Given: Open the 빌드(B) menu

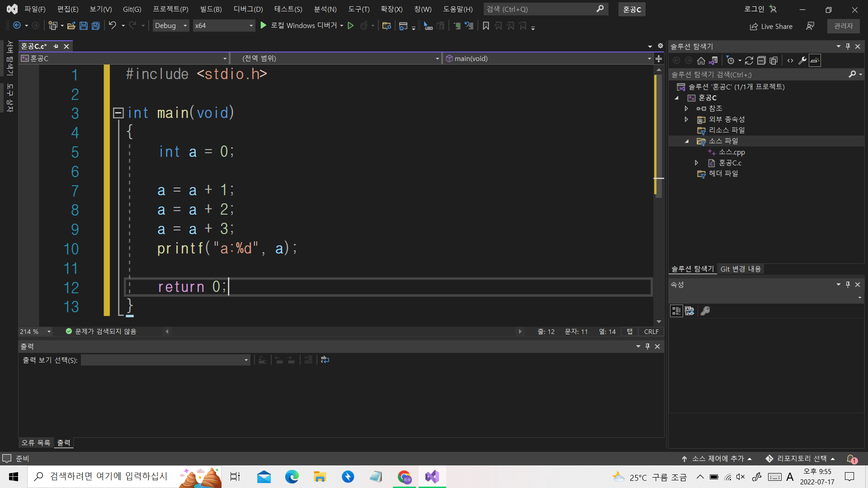Looking at the screenshot, I should [x=211, y=9].
